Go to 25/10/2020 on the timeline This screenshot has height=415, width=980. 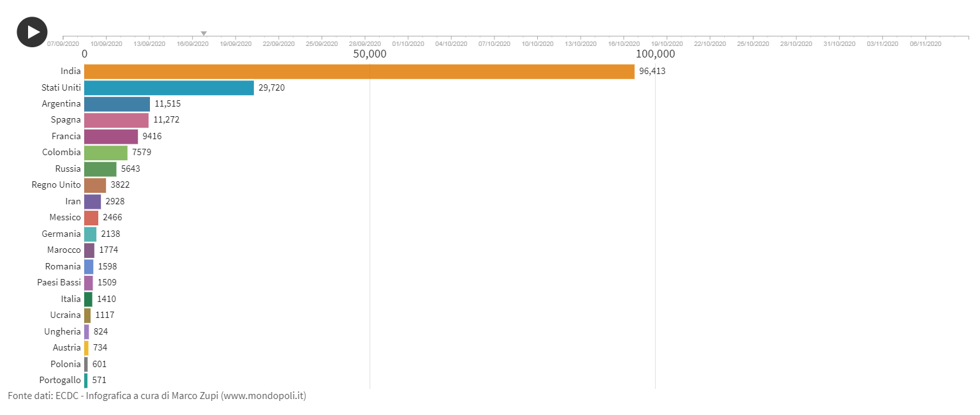753,43
